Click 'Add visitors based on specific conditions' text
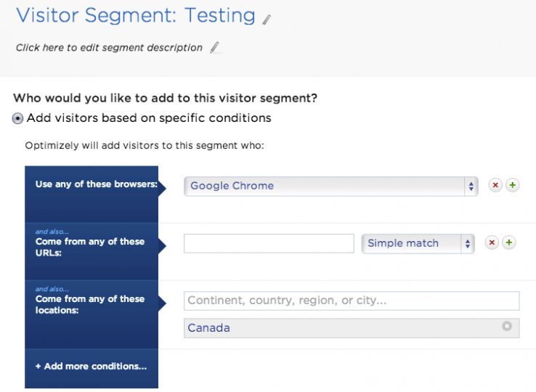This screenshot has width=536, height=392. (x=149, y=118)
